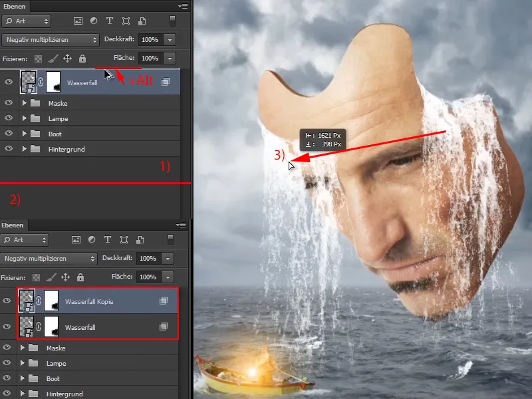Expand Maske group in bottom panel
The width and height of the screenshot is (532, 399).
tap(22, 347)
